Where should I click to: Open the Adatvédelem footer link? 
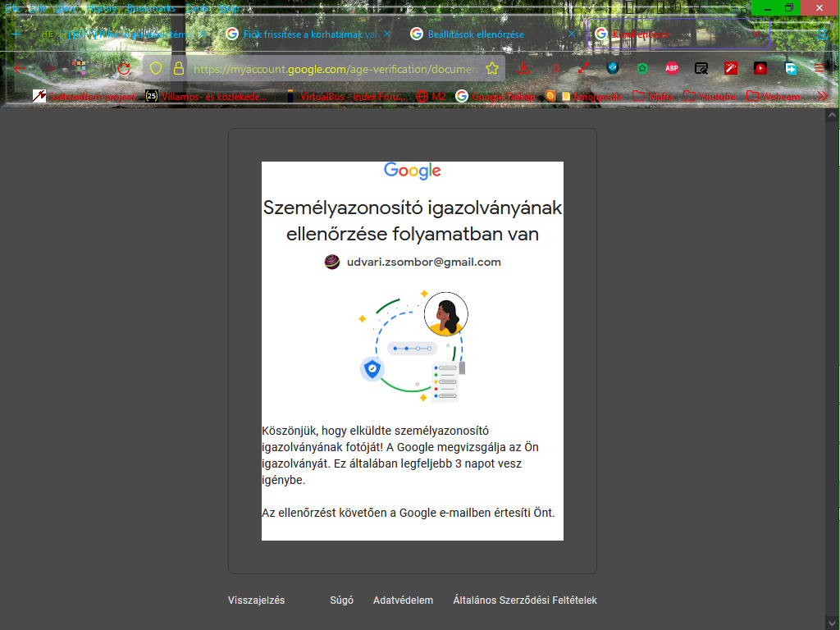[403, 600]
